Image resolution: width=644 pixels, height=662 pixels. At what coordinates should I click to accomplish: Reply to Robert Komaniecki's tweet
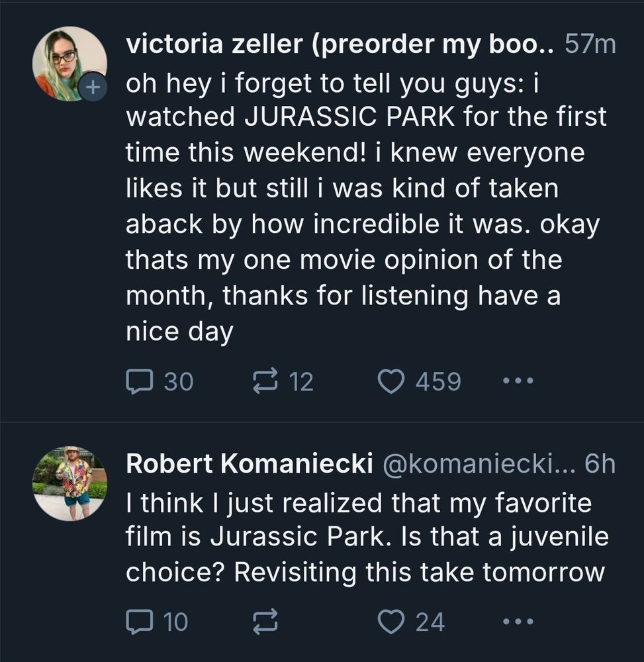click(139, 622)
